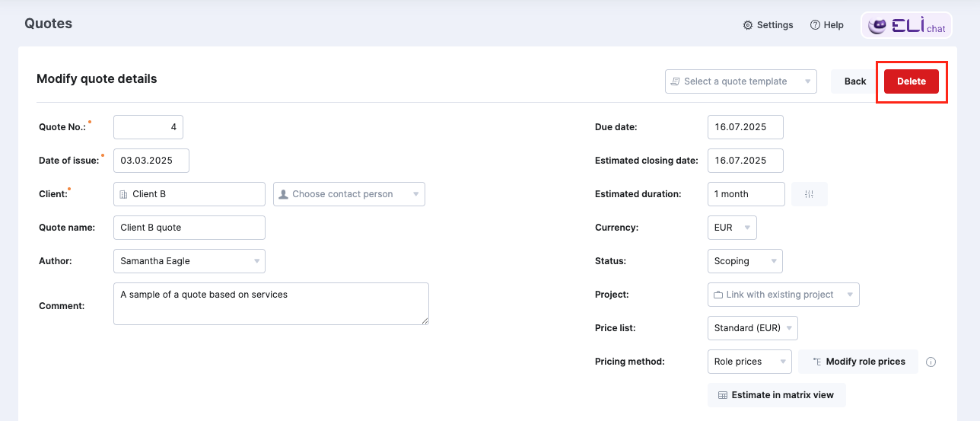The height and width of the screenshot is (421, 980).
Task: Click Modify role prices button
Action: pyautogui.click(x=858, y=362)
